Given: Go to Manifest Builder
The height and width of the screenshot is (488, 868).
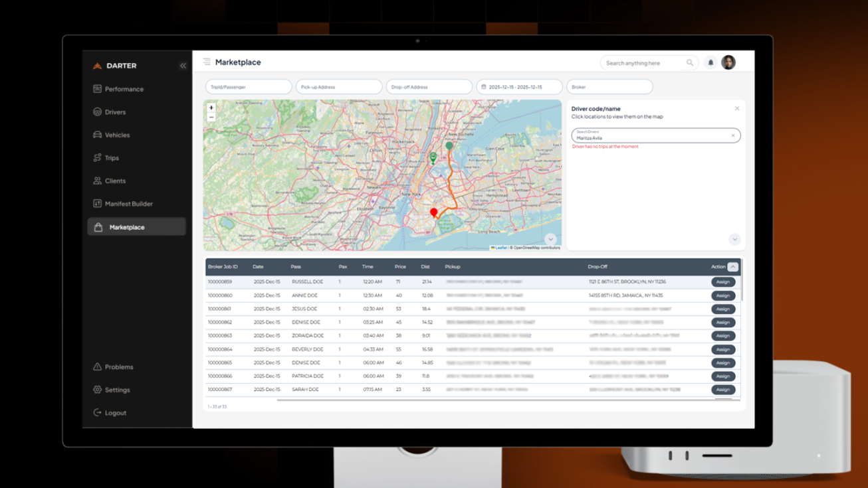Looking at the screenshot, I should (x=128, y=204).
